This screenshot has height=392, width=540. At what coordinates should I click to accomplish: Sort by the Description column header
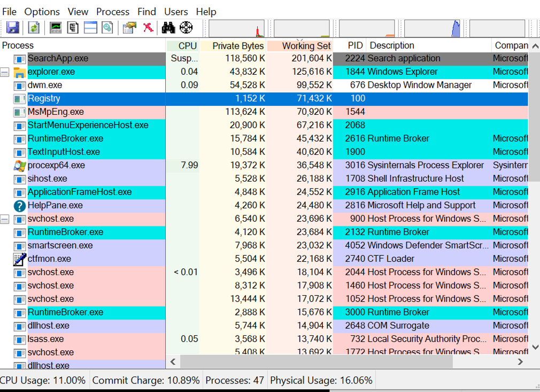click(x=428, y=46)
